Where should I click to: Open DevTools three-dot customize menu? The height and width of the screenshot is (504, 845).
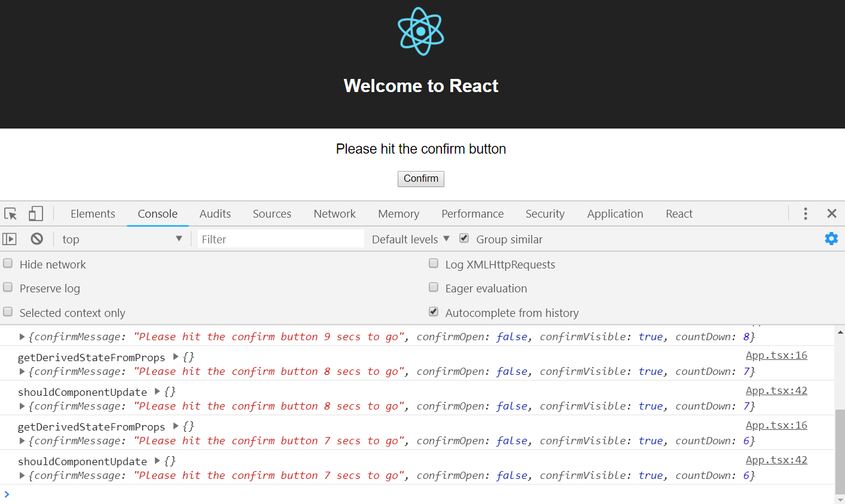806,214
